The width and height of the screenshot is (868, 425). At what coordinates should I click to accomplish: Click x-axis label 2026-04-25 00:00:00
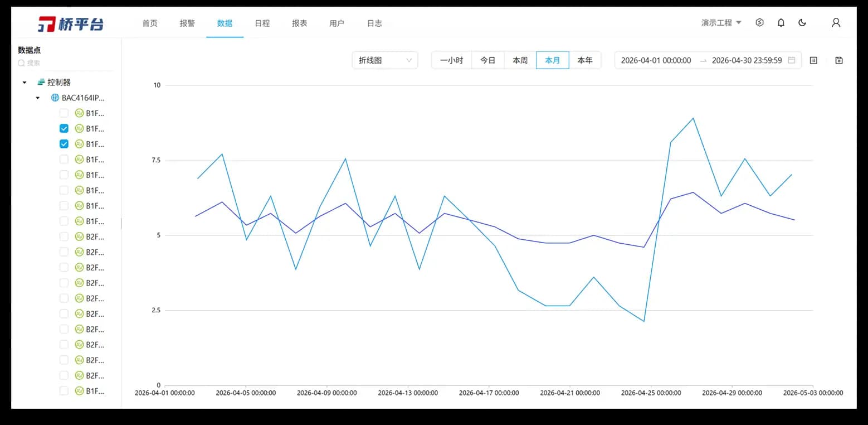pos(651,393)
